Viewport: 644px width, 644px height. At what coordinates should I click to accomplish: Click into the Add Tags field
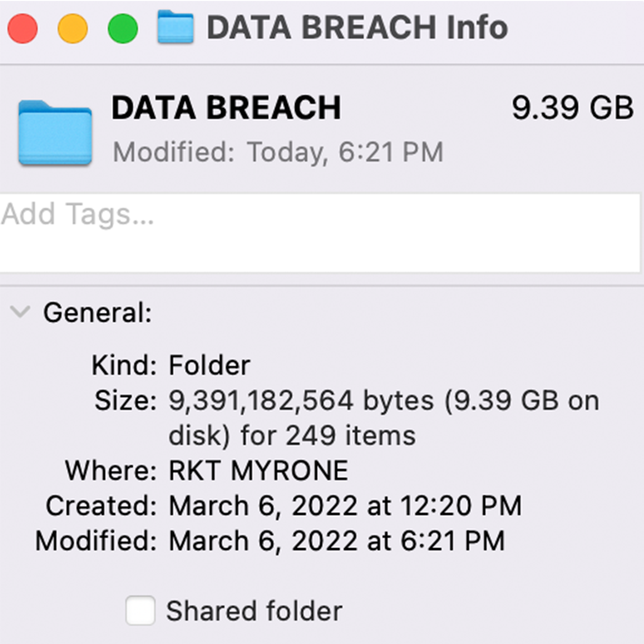(320, 233)
